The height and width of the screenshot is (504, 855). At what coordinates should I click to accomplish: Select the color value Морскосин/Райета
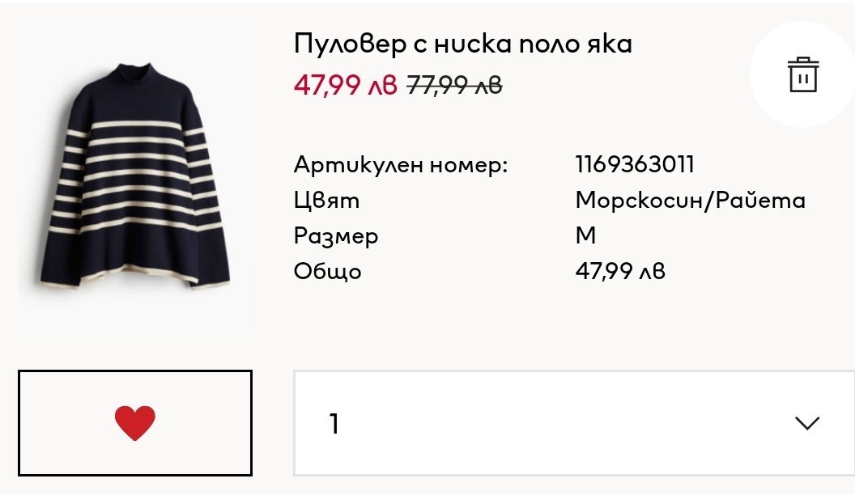690,200
